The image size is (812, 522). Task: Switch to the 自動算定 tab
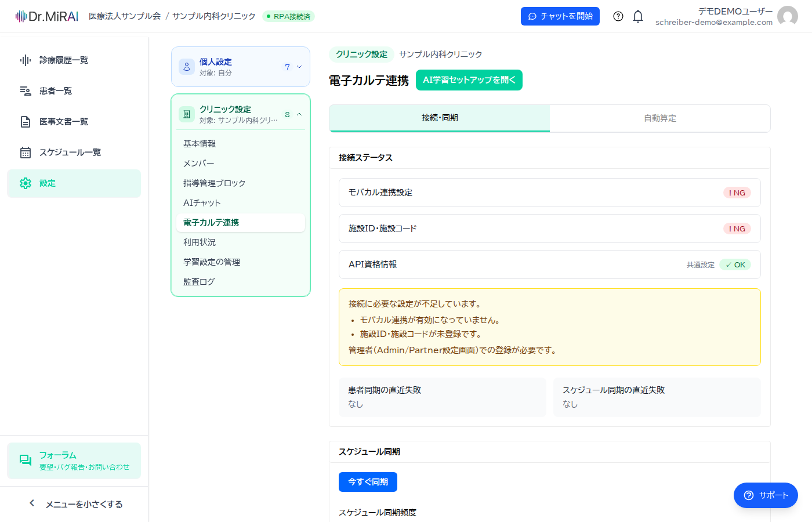660,118
